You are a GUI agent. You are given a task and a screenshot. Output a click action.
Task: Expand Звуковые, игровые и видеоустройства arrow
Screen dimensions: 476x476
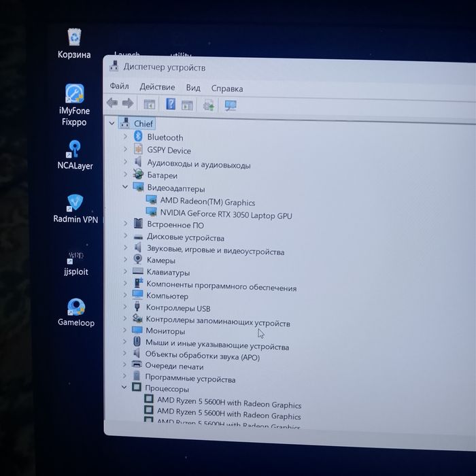click(125, 248)
